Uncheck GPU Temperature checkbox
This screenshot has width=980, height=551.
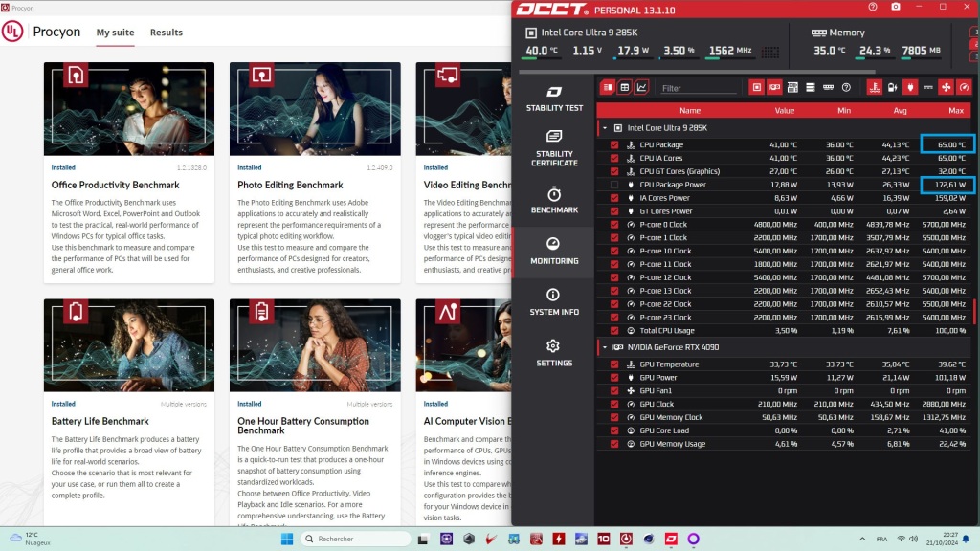(x=614, y=364)
